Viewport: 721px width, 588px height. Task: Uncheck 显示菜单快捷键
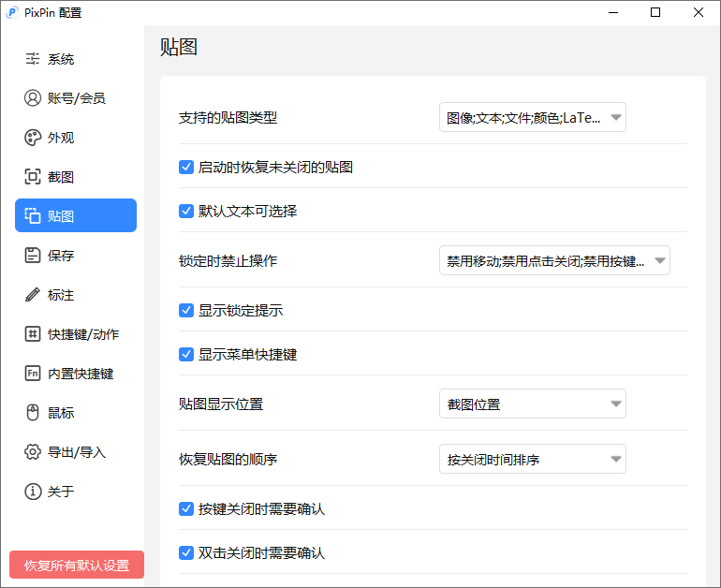(x=186, y=355)
